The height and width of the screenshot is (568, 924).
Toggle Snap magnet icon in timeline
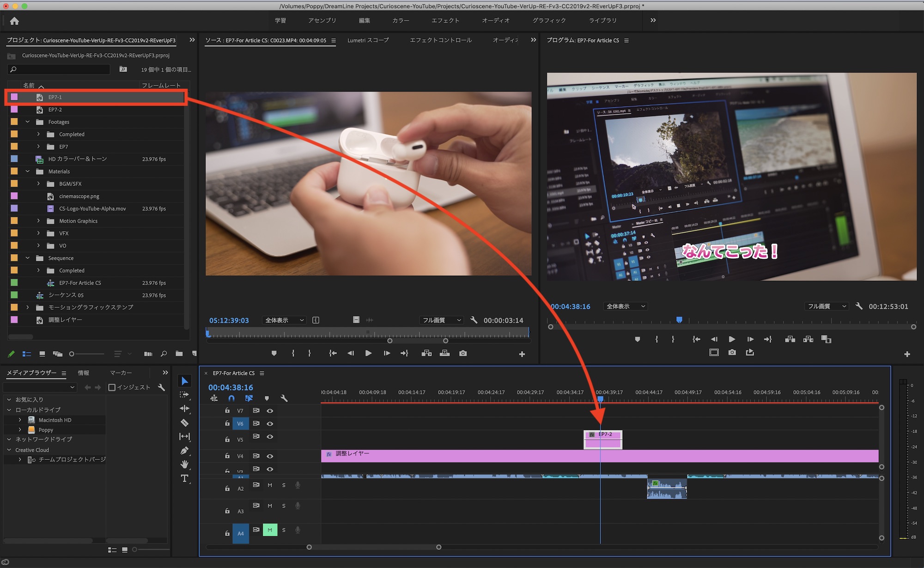point(231,398)
